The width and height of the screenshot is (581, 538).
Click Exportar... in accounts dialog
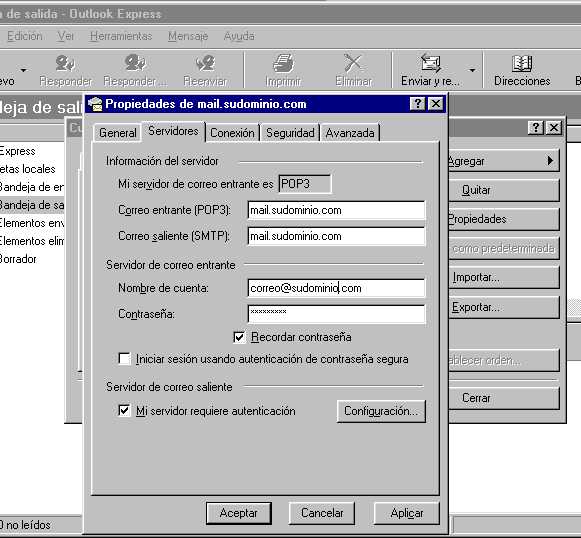(504, 307)
